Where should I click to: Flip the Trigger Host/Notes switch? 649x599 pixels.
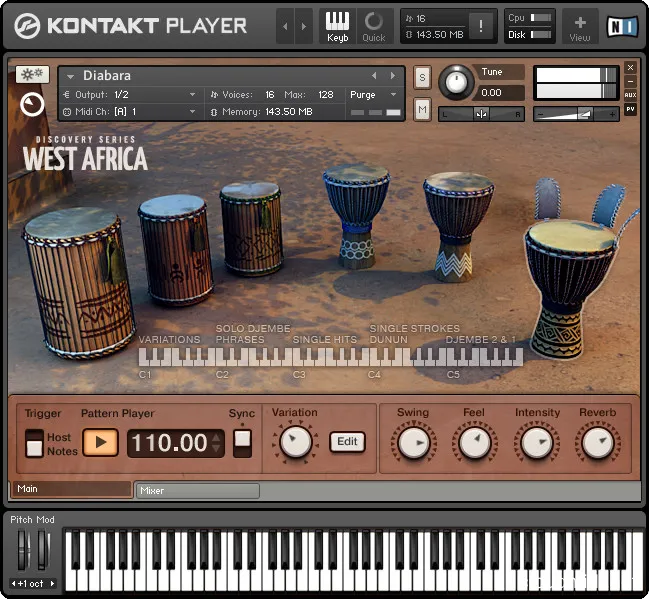[34, 442]
